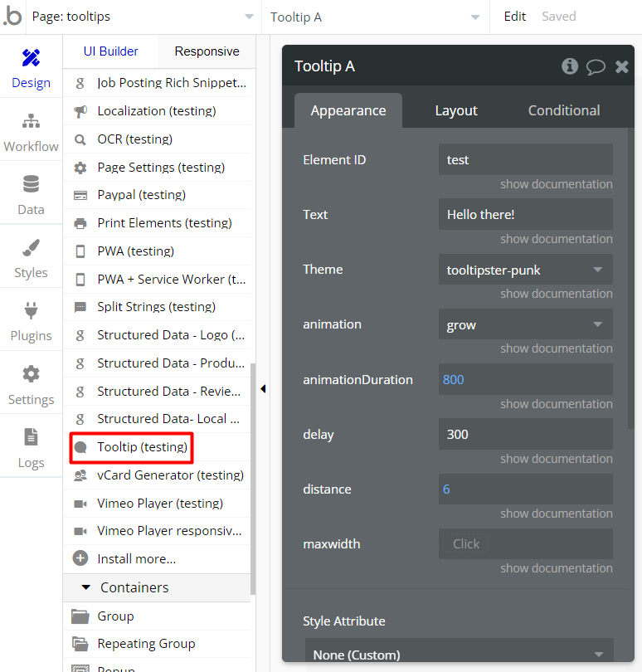Image resolution: width=642 pixels, height=672 pixels.
Task: Show documentation for distance
Action: click(557, 514)
